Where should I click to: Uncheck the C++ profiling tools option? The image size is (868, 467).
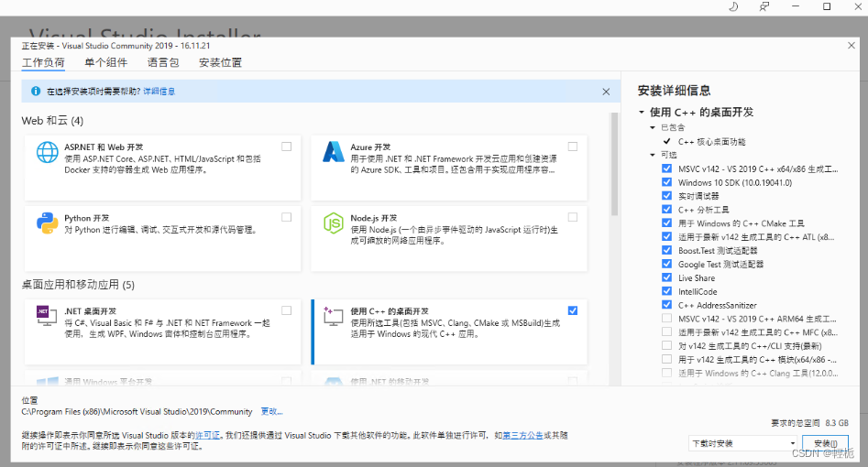click(x=666, y=209)
